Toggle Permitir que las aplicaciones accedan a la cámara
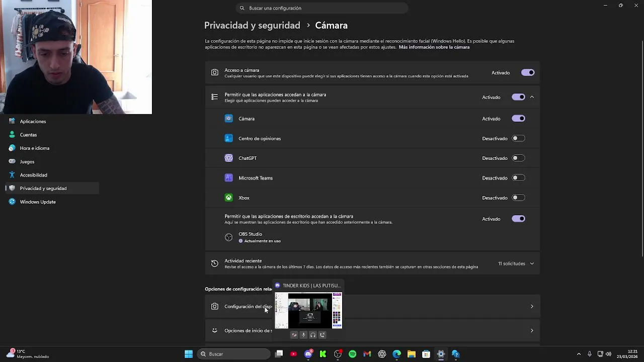 pos(518,97)
